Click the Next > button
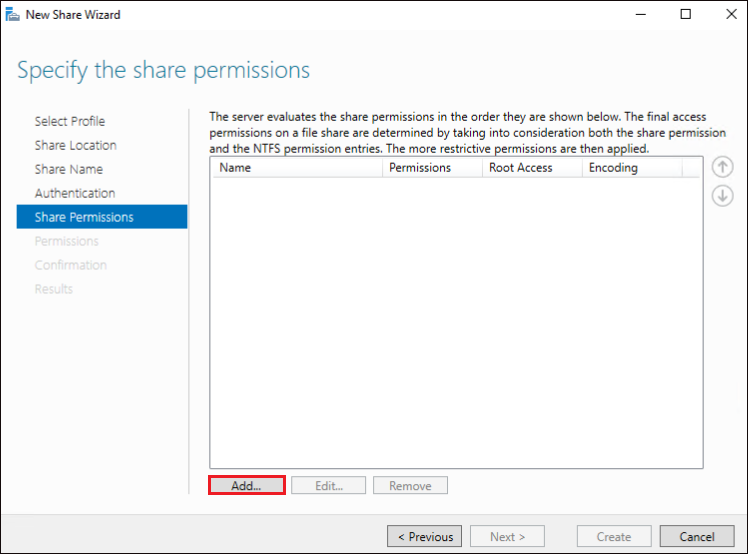Image resolution: width=748 pixels, height=554 pixels. point(507,536)
